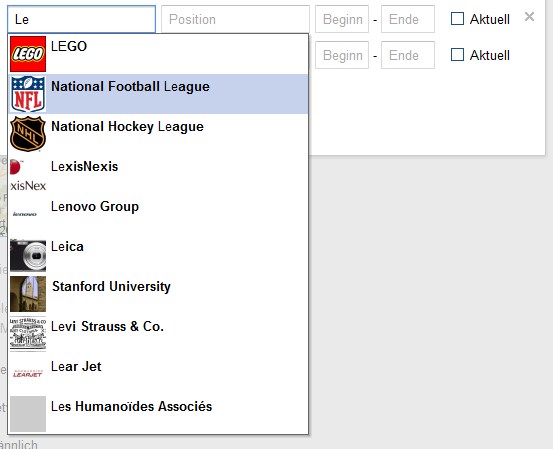Image resolution: width=553 pixels, height=449 pixels.
Task: Click the employer field containing Le
Action: pos(81,19)
